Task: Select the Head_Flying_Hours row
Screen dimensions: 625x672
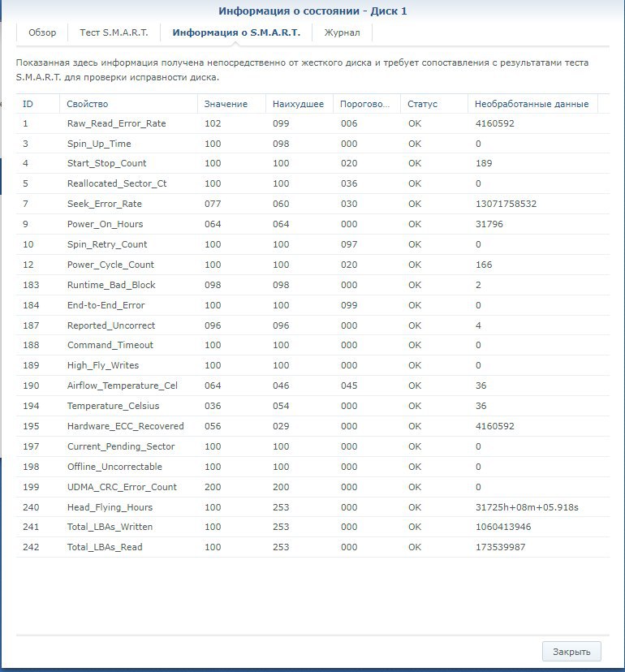Action: coord(312,507)
